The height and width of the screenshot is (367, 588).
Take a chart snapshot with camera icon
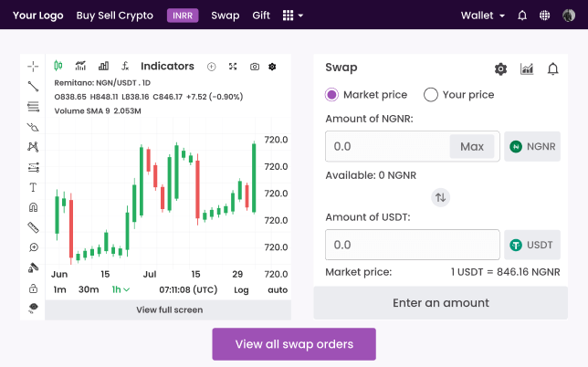255,67
